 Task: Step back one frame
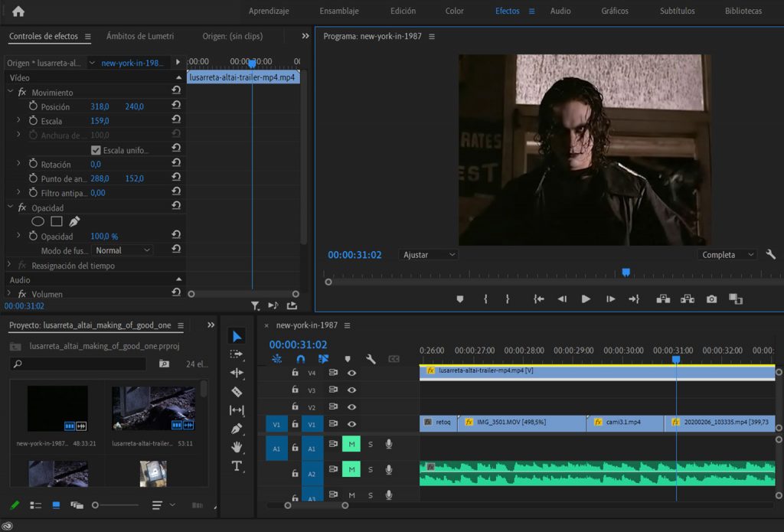[x=562, y=299]
